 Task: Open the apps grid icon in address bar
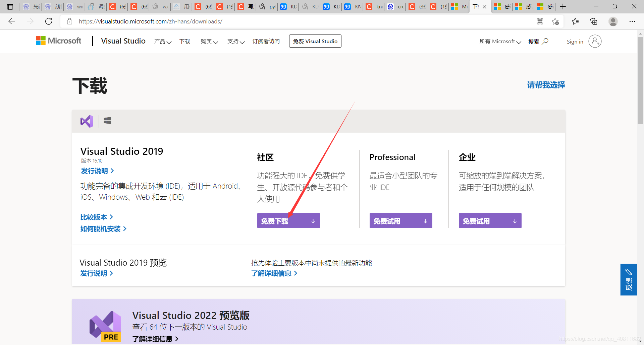[x=540, y=21]
